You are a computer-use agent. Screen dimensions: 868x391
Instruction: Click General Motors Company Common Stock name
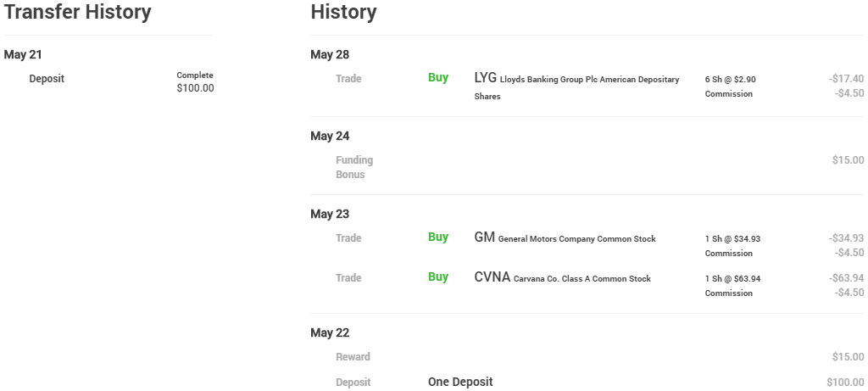coord(576,239)
